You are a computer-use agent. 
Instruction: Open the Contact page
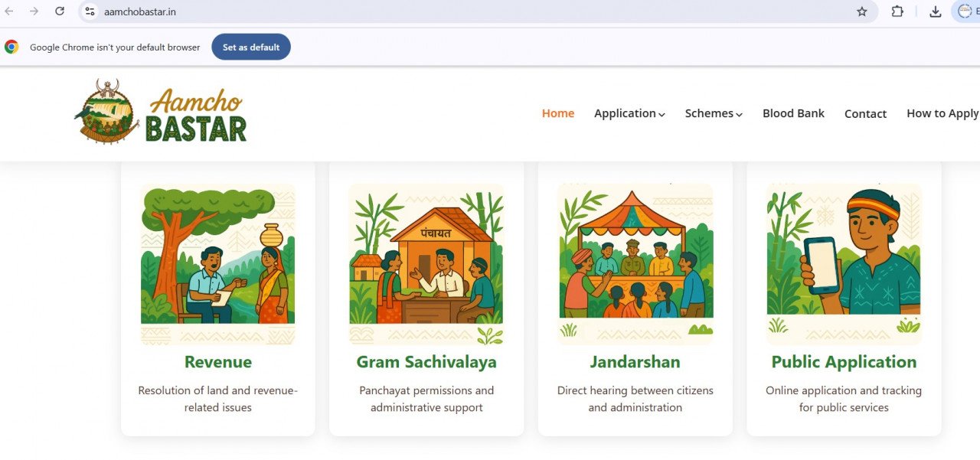(865, 114)
